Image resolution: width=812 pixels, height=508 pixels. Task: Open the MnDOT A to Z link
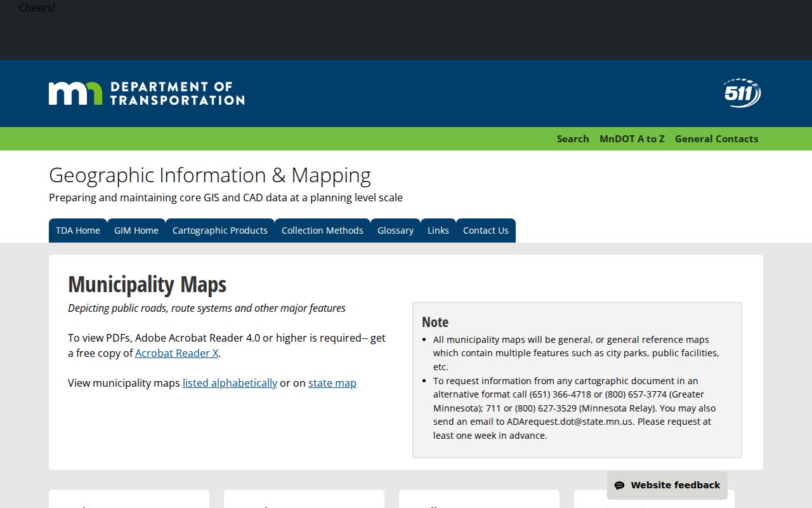pos(632,139)
